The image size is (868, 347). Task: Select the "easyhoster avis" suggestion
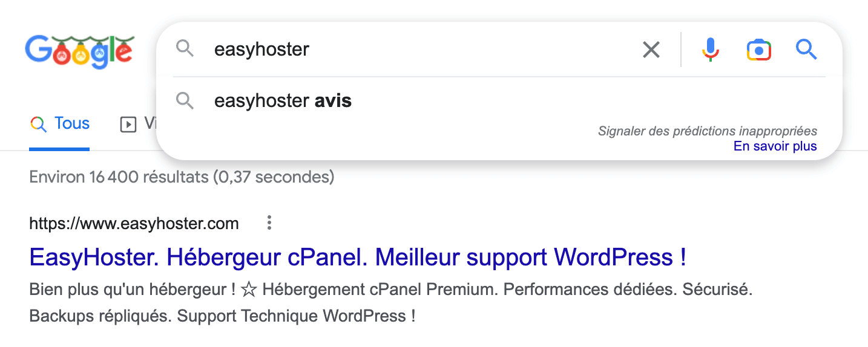pyautogui.click(x=283, y=101)
